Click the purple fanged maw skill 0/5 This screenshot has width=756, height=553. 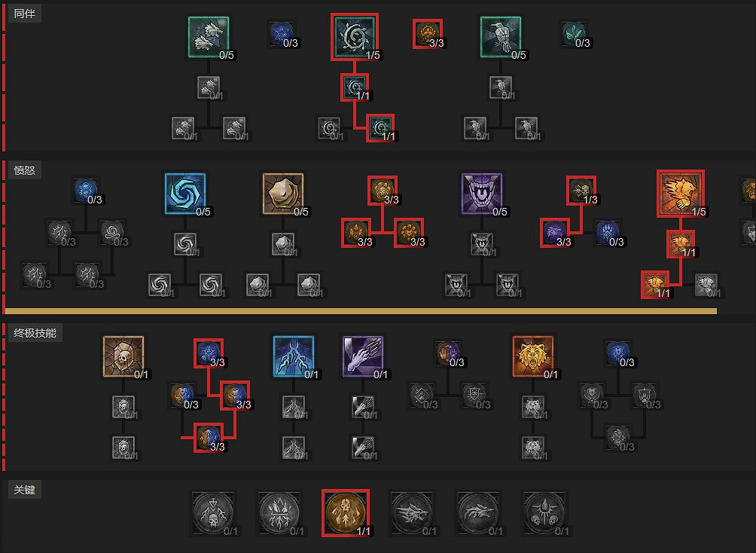coord(482,194)
